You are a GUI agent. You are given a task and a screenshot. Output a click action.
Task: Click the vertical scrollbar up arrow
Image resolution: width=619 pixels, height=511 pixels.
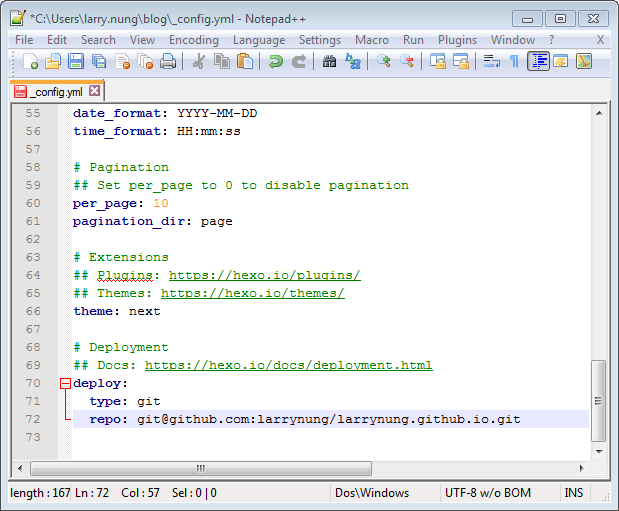pos(599,113)
